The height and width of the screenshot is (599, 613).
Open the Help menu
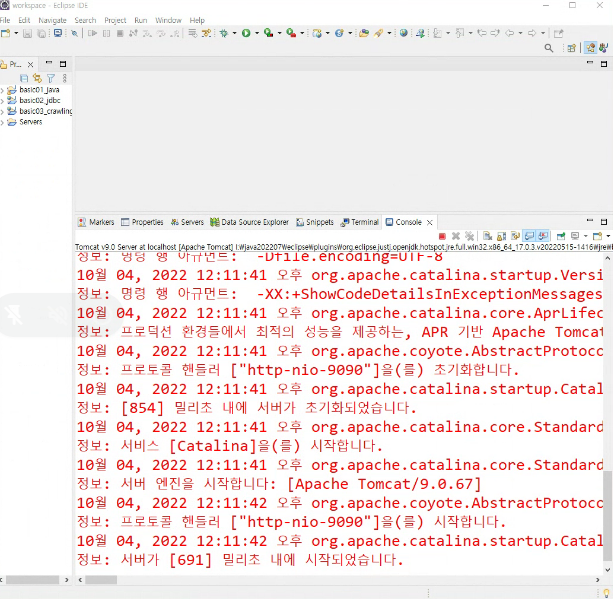pyautogui.click(x=197, y=20)
